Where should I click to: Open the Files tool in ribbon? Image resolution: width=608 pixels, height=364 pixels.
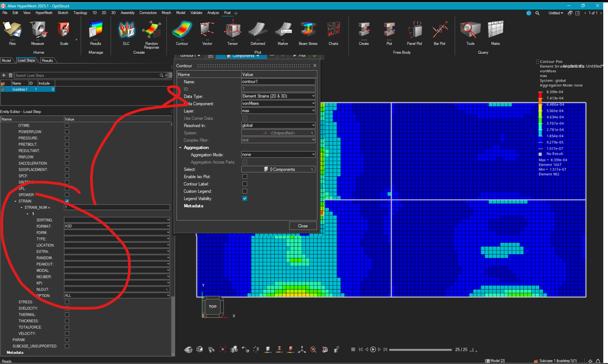tap(12, 33)
